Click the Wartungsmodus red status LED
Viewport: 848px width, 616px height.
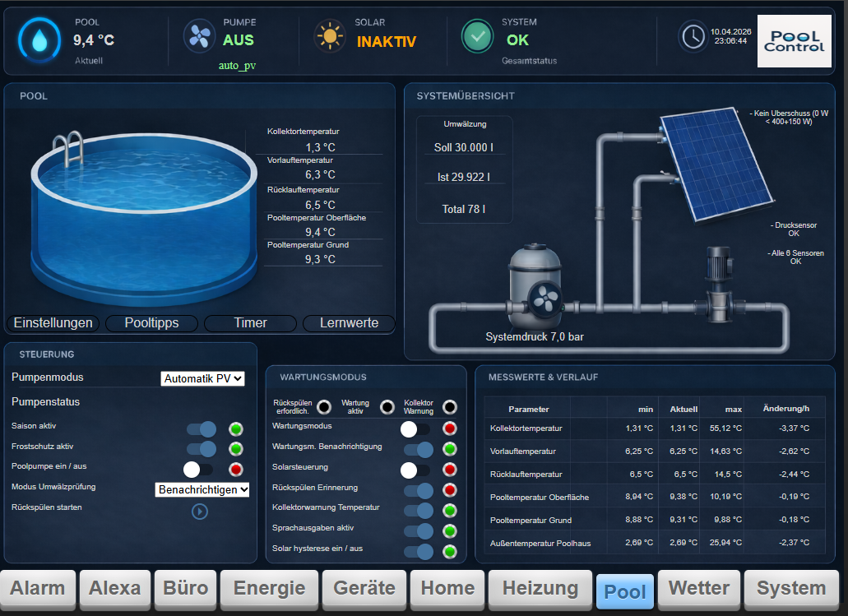click(x=449, y=428)
